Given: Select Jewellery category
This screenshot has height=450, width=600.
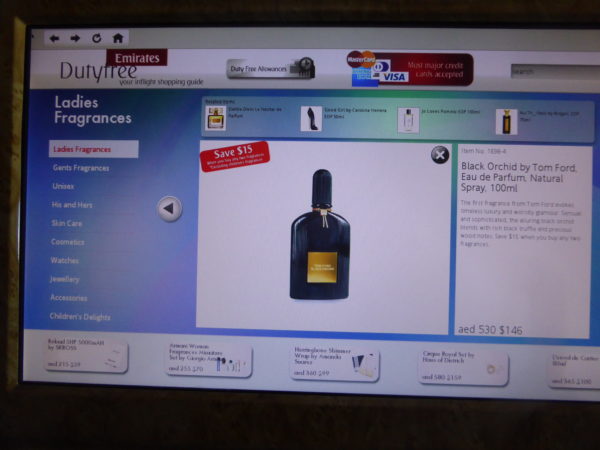Looking at the screenshot, I should click(64, 279).
